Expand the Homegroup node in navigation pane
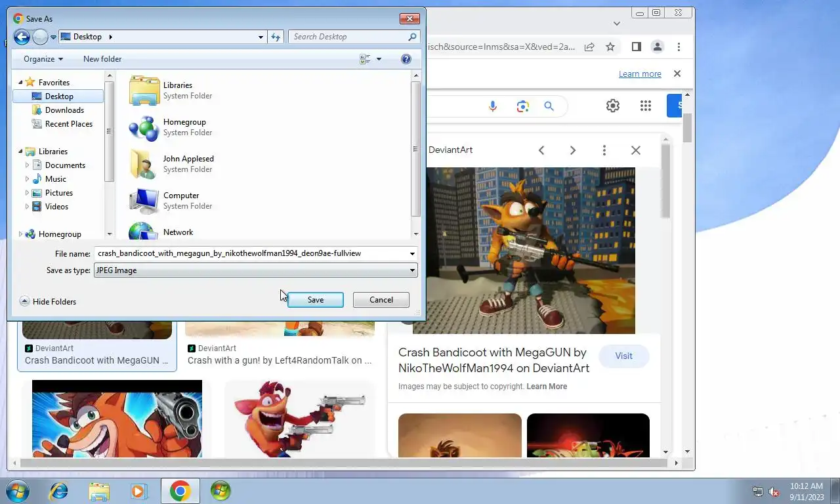The width and height of the screenshot is (840, 504). pos(20,234)
